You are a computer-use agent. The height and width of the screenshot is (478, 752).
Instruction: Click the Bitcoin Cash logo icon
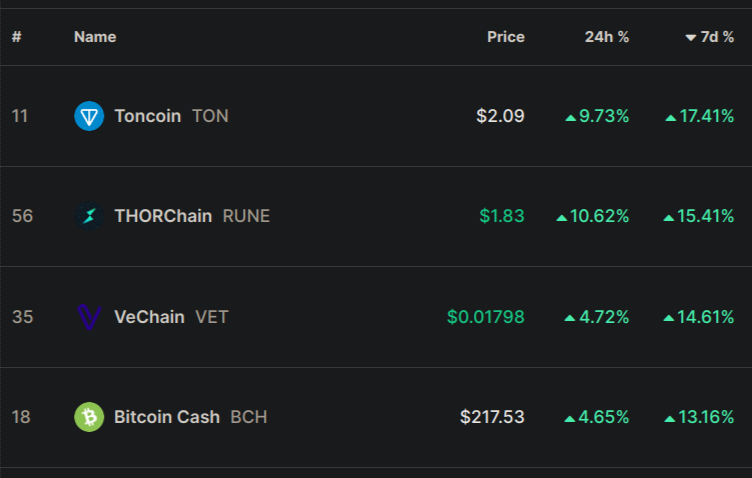[x=89, y=417]
